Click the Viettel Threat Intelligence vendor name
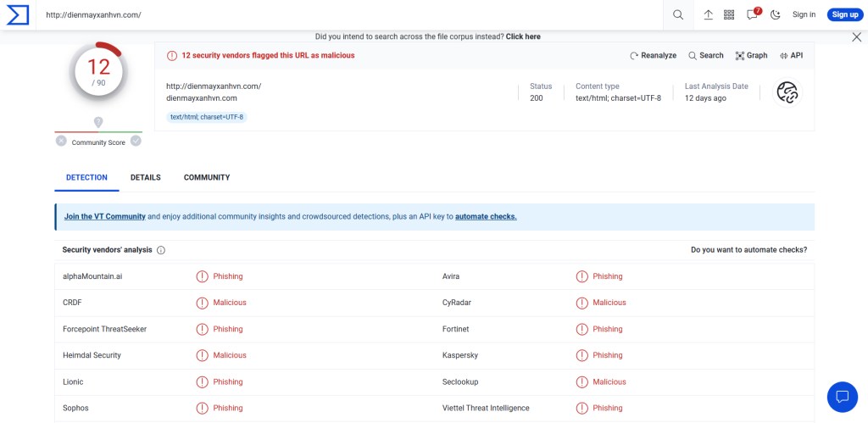 486,408
